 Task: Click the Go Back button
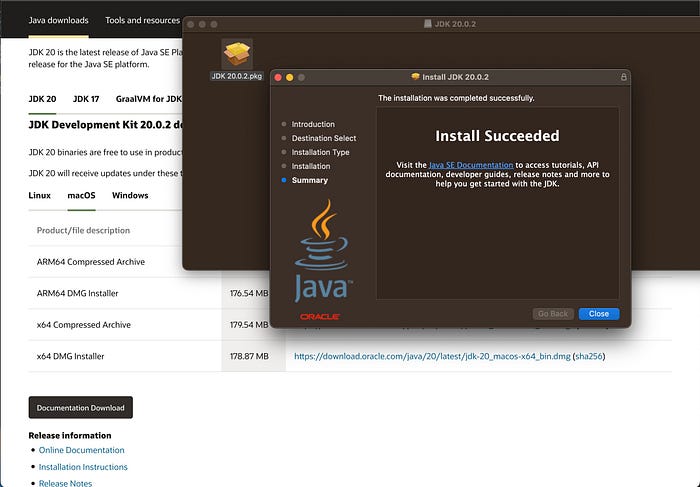point(553,314)
